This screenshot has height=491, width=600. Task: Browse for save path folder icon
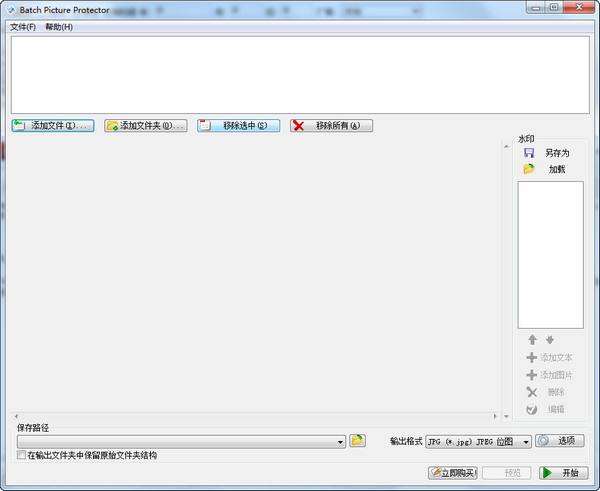pyautogui.click(x=357, y=441)
